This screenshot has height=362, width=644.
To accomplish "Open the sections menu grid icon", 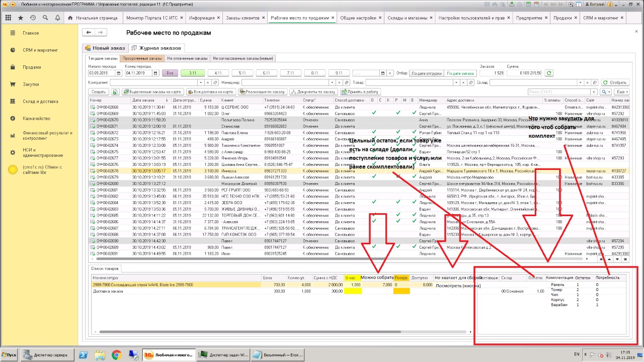I will (x=8, y=18).
